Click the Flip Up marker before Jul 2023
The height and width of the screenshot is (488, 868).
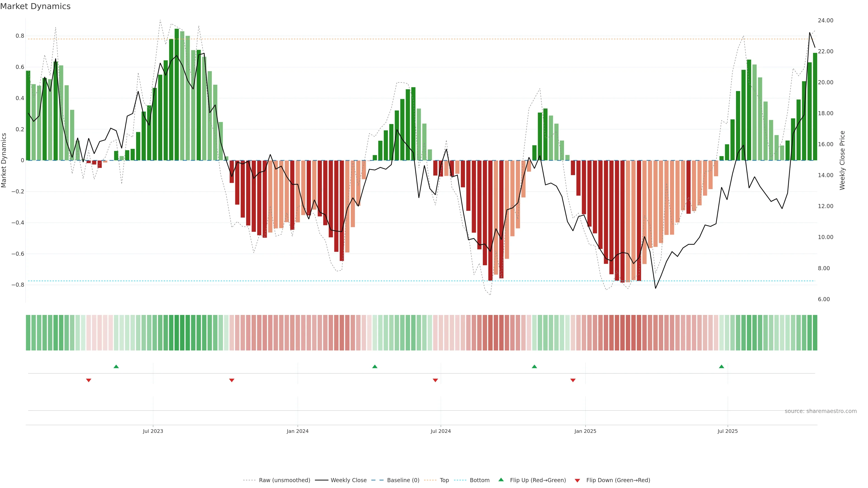[x=116, y=366]
